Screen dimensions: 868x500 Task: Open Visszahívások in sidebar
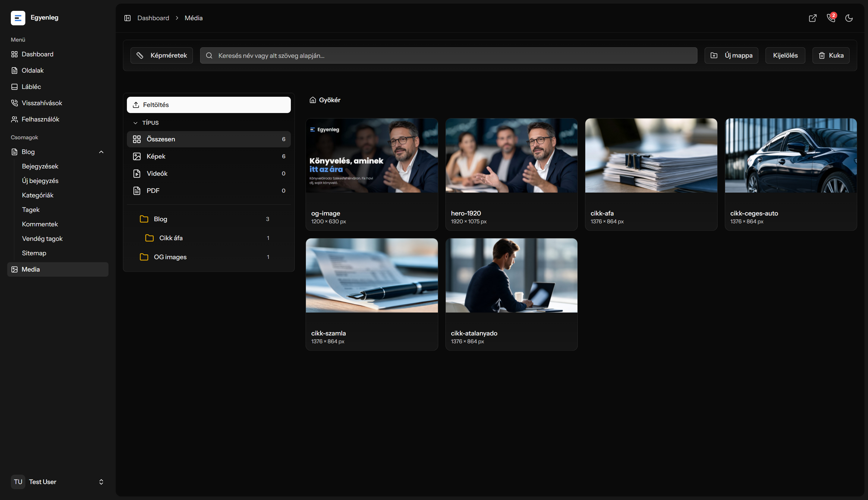[58, 103]
